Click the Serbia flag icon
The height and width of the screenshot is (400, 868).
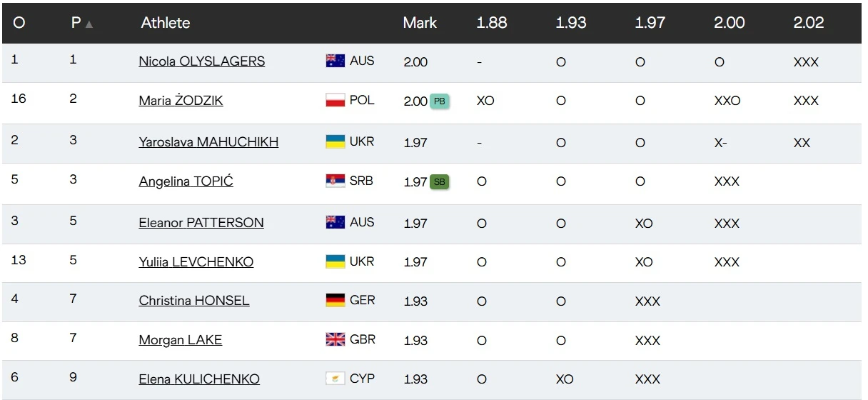pos(335,181)
